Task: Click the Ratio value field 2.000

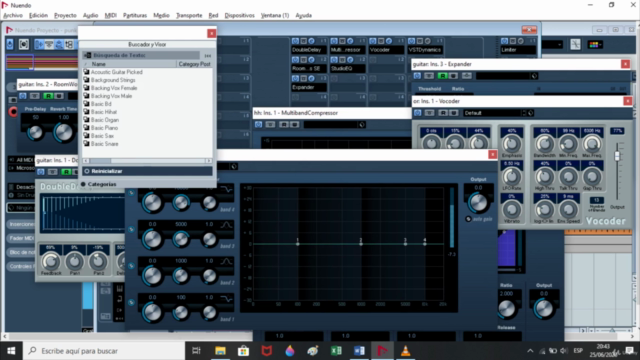Action: coord(507,293)
